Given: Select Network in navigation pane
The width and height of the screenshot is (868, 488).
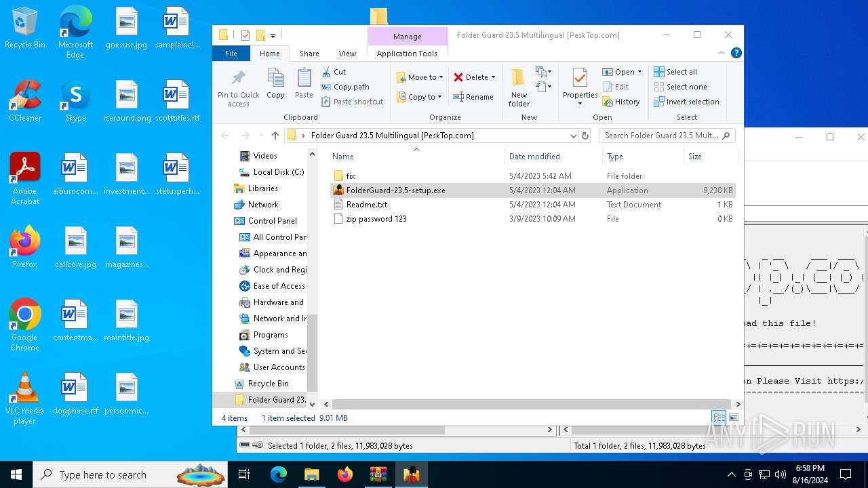Looking at the screenshot, I should [256, 205].
